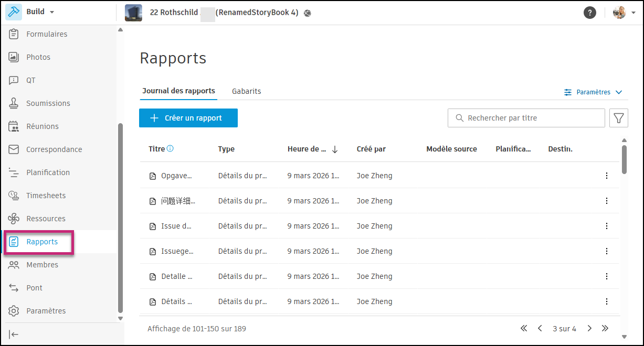Switch to Journal des rapports tab
644x346 pixels.
pyautogui.click(x=178, y=91)
